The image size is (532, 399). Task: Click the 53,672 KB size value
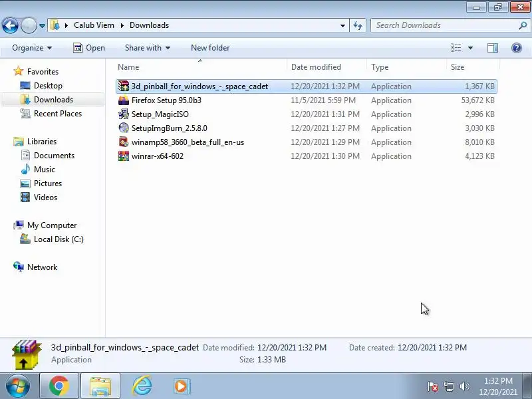click(477, 100)
